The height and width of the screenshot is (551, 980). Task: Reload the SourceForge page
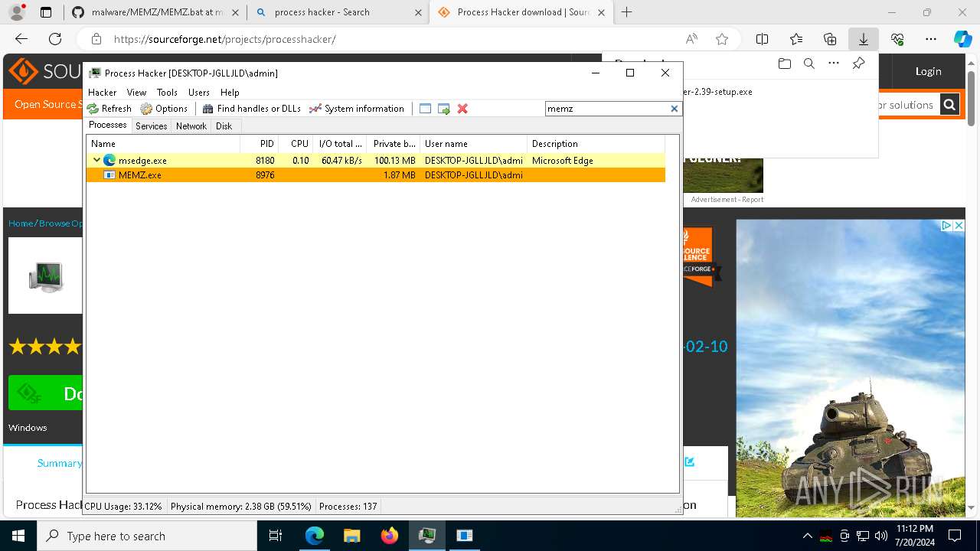coord(55,39)
